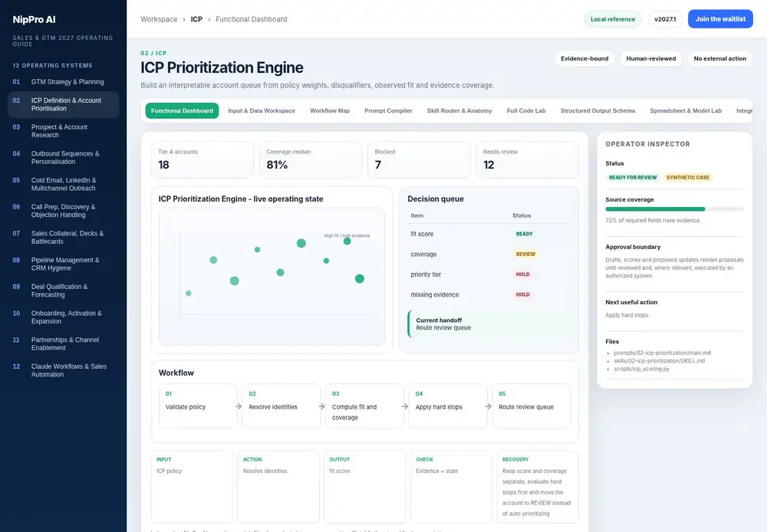Go to Workspace breadcrumb
The height and width of the screenshot is (532, 767).
coord(159,19)
